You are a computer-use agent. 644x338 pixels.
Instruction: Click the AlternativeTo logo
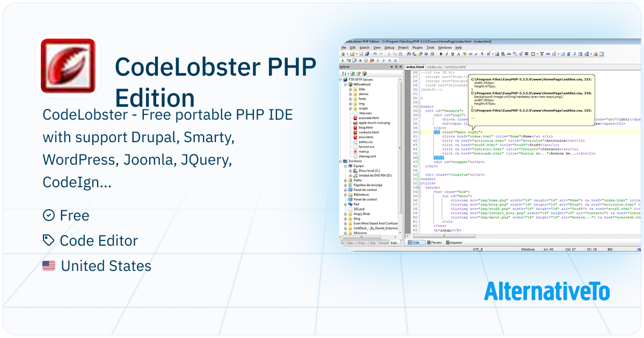(x=546, y=291)
